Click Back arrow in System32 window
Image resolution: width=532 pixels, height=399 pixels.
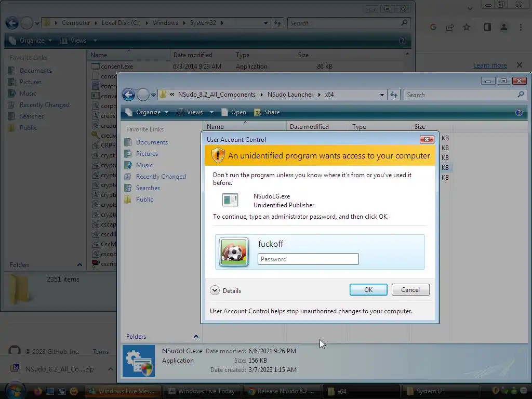(12, 23)
